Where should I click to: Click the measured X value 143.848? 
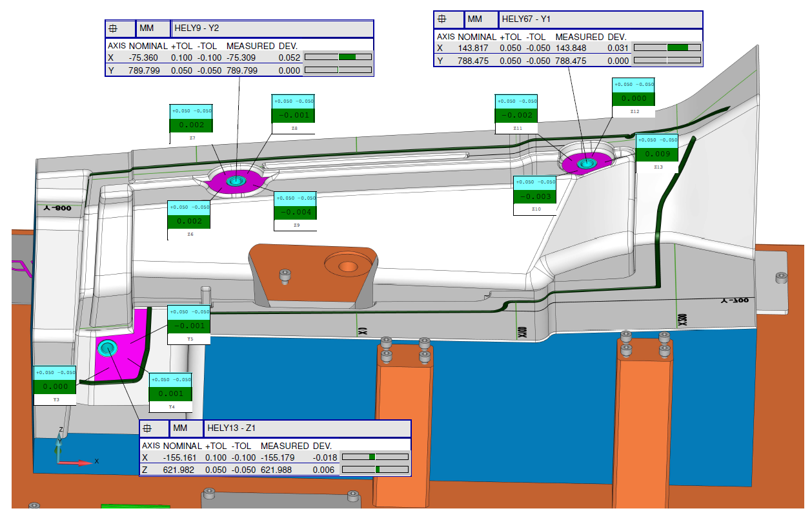click(x=571, y=48)
